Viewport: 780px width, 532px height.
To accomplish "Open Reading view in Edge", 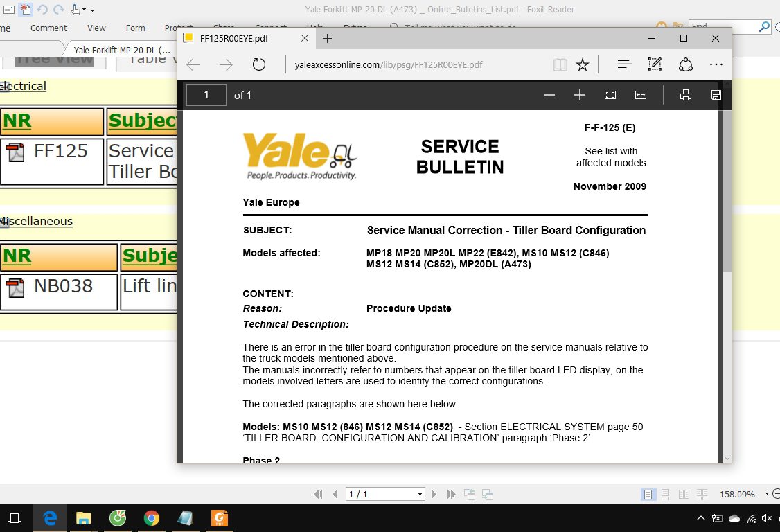I will click(560, 64).
